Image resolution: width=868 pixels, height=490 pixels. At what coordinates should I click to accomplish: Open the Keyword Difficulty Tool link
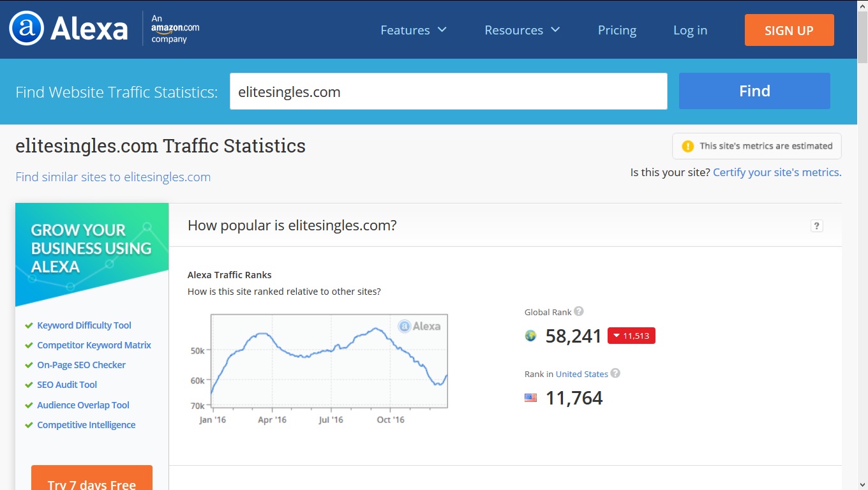click(84, 325)
